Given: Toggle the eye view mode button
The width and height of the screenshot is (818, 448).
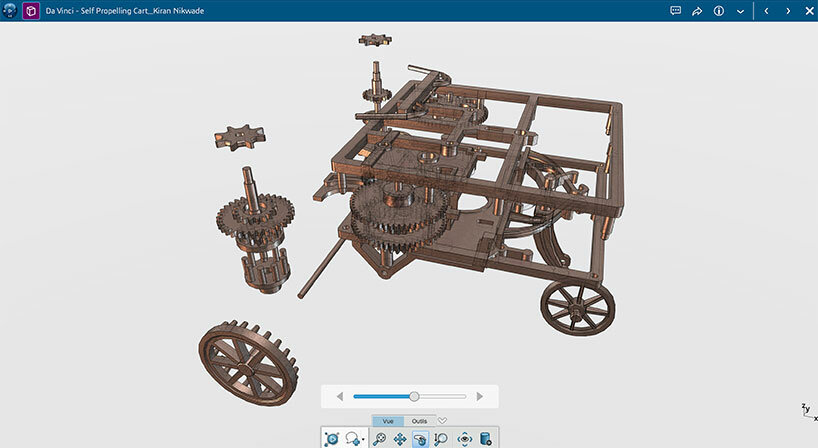Looking at the screenshot, I should (x=464, y=438).
